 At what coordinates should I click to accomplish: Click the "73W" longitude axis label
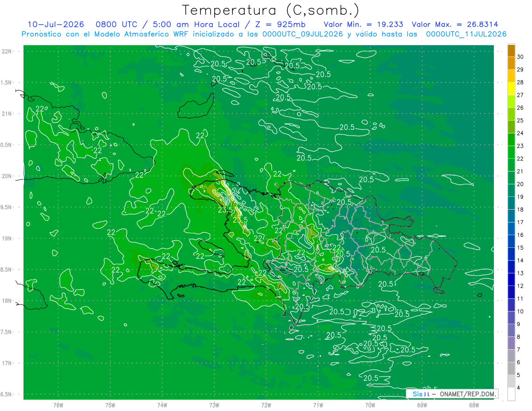[x=214, y=406]
